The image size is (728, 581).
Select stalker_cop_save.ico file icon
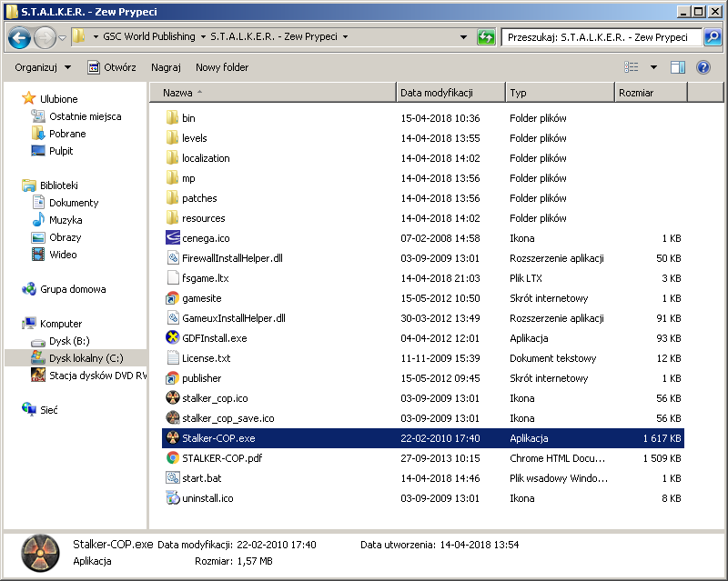tap(173, 417)
